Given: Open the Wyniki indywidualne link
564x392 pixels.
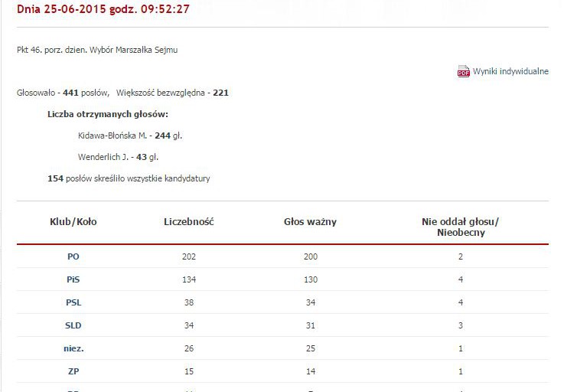Looking at the screenshot, I should pos(510,72).
